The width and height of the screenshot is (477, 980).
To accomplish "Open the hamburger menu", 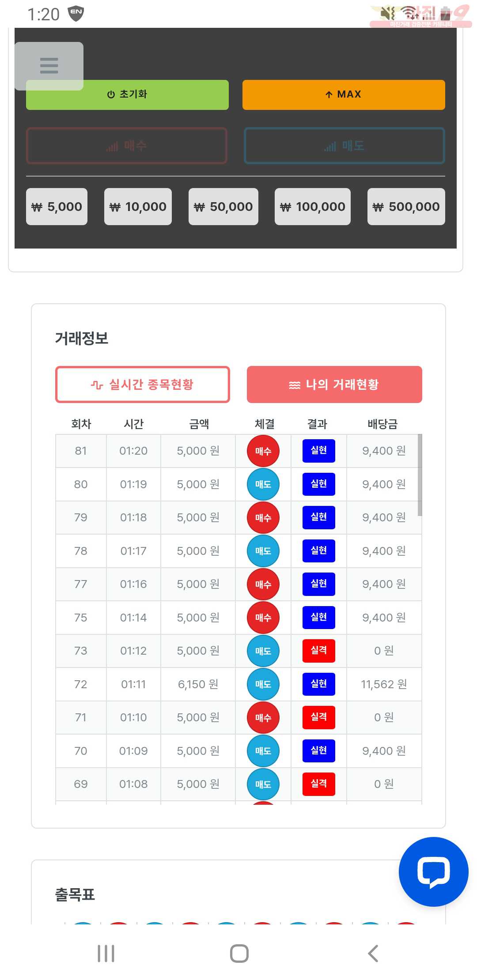I will point(49,66).
